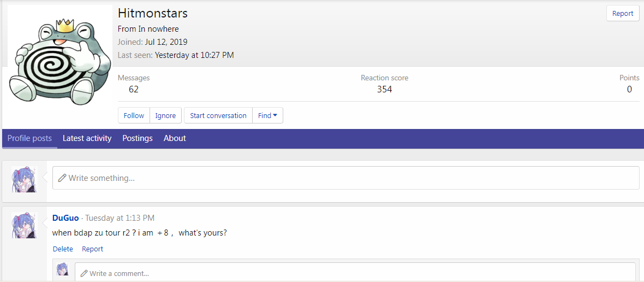
Task: Follow the user Hitmonstars
Action: [x=134, y=115]
